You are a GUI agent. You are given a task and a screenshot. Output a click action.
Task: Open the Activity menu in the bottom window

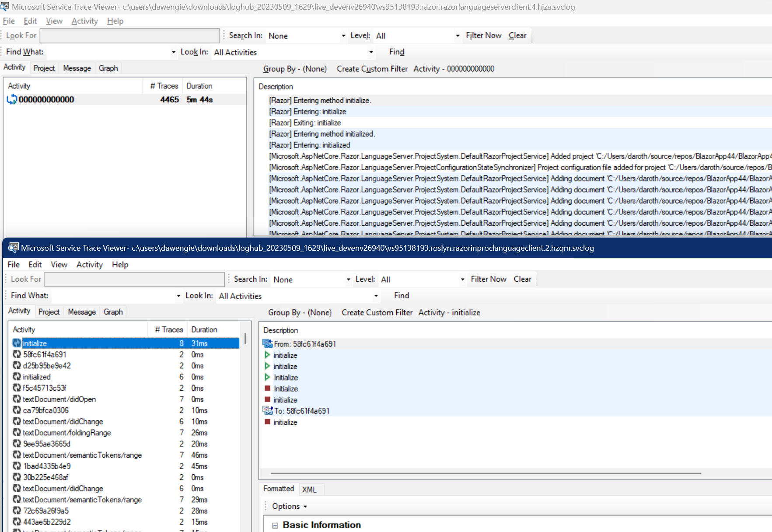pyautogui.click(x=89, y=264)
